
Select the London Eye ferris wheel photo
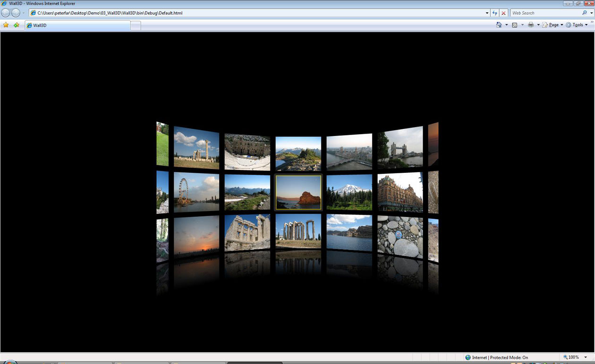point(196,192)
